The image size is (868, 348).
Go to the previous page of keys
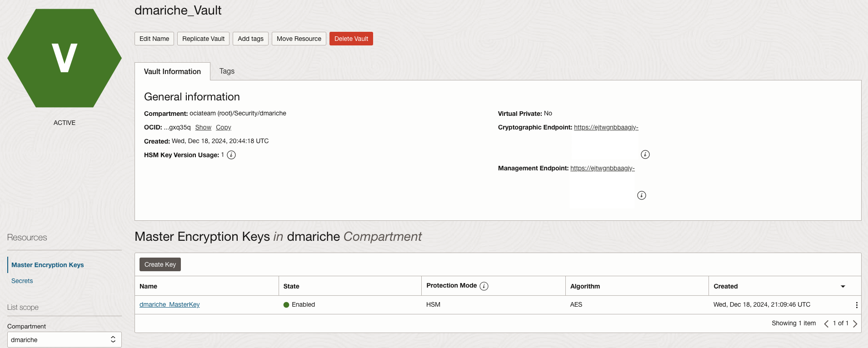tap(826, 323)
